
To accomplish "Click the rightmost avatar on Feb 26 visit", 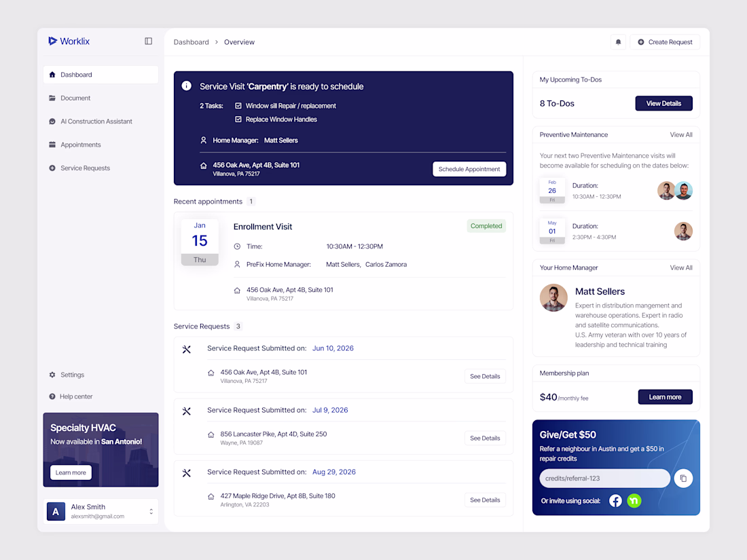I will 684,191.
